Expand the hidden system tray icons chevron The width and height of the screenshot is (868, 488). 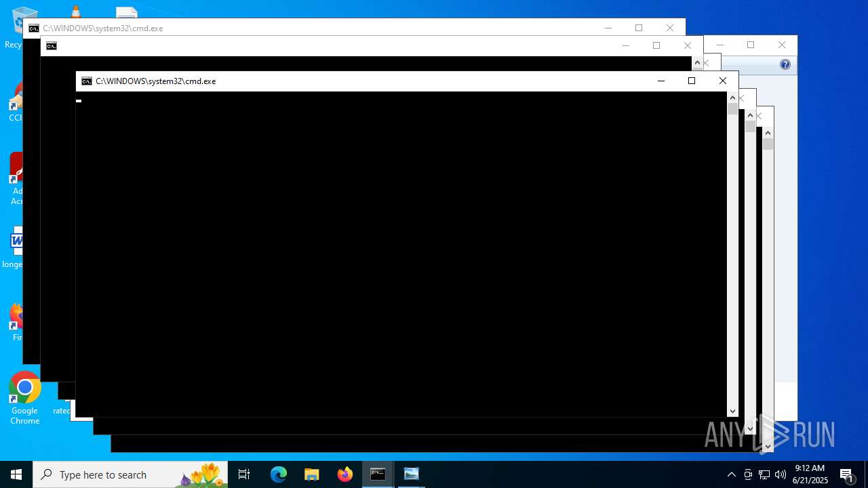732,474
